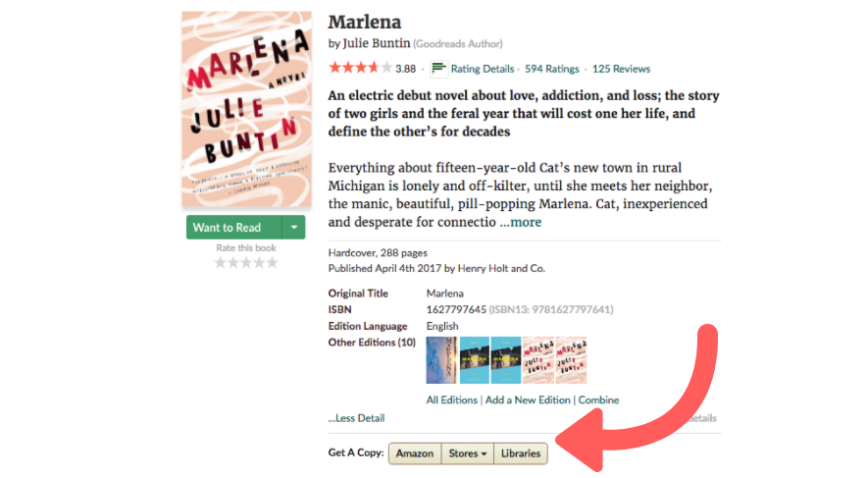Image resolution: width=868 pixels, height=478 pixels.
Task: Open the Rating Details chart icon
Action: tap(438, 69)
